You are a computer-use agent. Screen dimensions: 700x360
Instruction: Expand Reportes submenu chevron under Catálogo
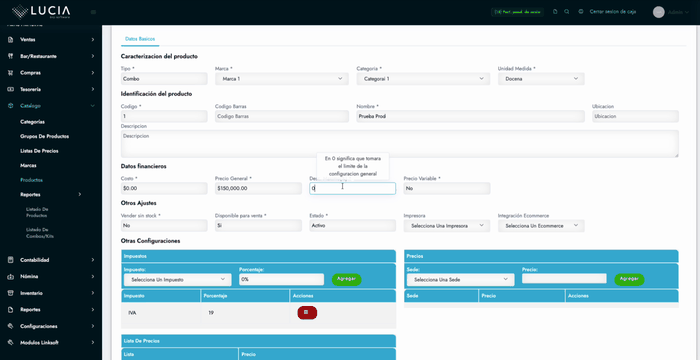point(80,194)
